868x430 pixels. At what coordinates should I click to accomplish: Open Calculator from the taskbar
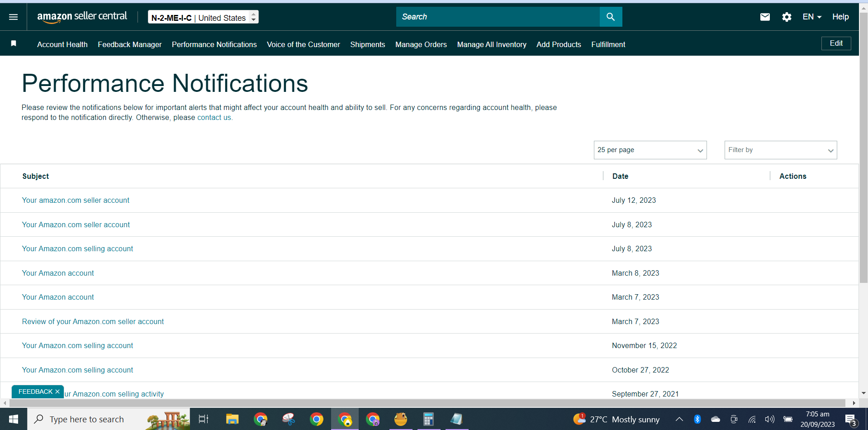click(x=428, y=419)
